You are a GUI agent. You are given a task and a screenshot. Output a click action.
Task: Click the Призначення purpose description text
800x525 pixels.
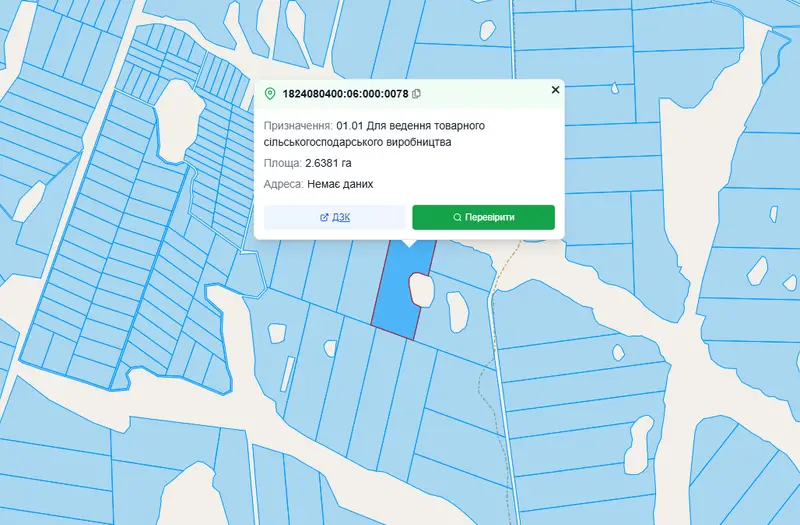coord(374,134)
